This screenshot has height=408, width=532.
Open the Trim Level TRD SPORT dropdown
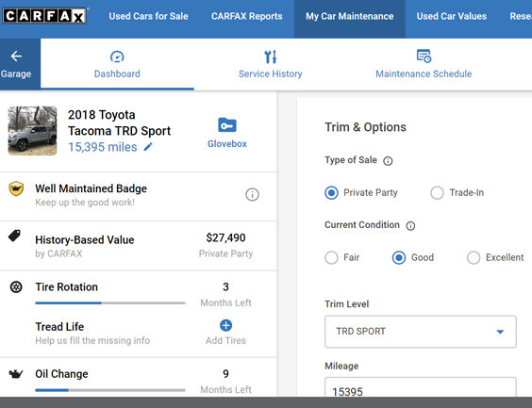pos(421,332)
